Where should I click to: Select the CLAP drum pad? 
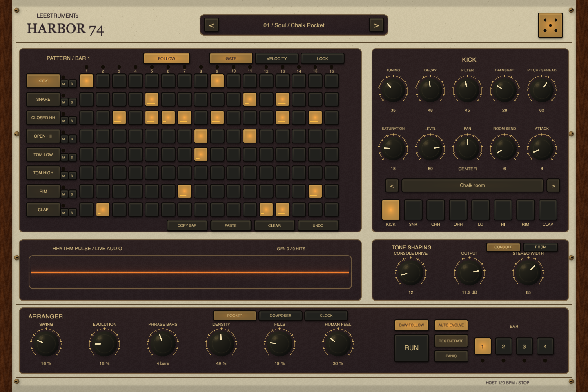[x=548, y=210]
